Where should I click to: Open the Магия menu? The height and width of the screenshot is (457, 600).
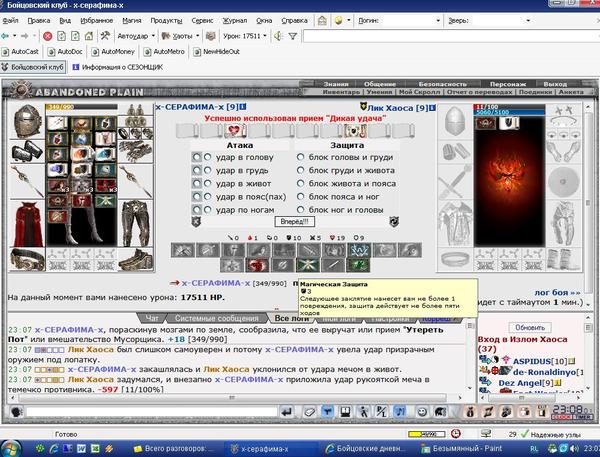tap(132, 21)
